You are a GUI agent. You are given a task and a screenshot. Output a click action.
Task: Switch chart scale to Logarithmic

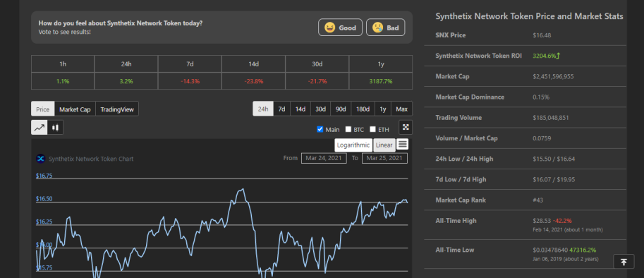(353, 145)
